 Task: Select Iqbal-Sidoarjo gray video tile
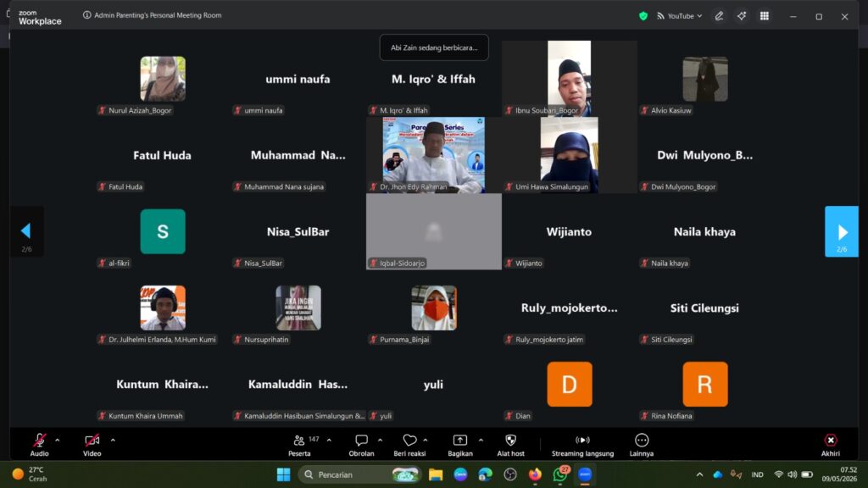pyautogui.click(x=433, y=231)
